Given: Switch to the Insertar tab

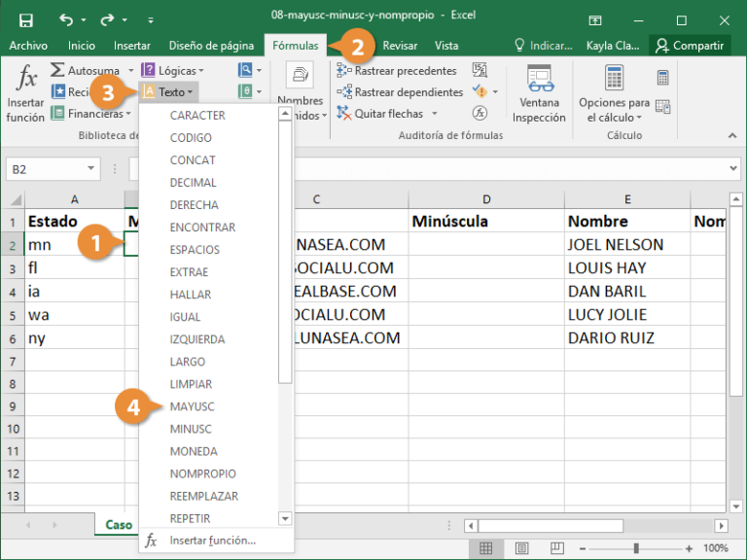Looking at the screenshot, I should pos(132,46).
